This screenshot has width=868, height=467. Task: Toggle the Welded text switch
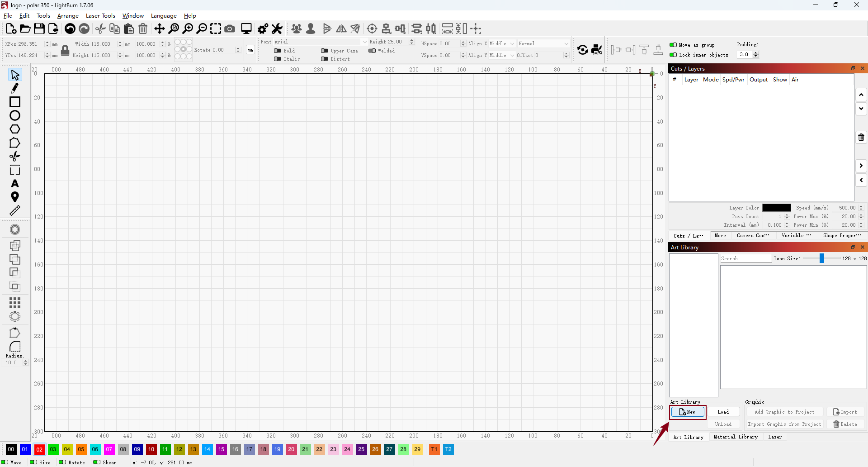pyautogui.click(x=372, y=51)
